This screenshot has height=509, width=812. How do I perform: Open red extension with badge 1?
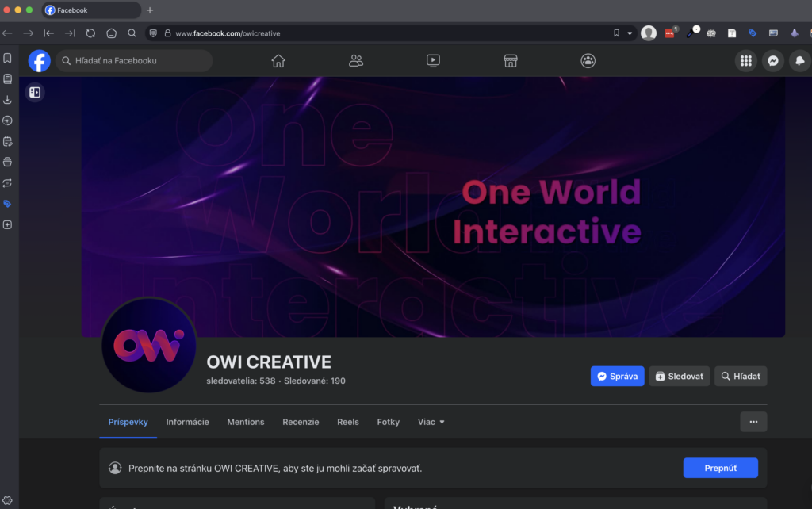pyautogui.click(x=670, y=33)
